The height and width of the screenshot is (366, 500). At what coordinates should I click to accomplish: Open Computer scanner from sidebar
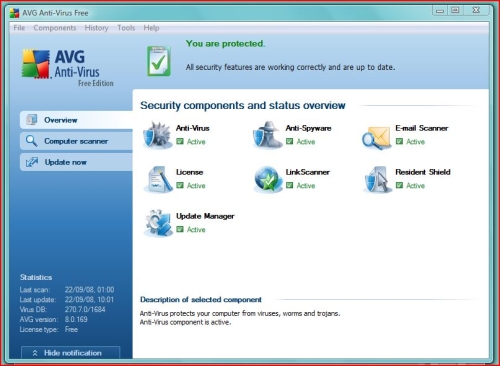(76, 141)
